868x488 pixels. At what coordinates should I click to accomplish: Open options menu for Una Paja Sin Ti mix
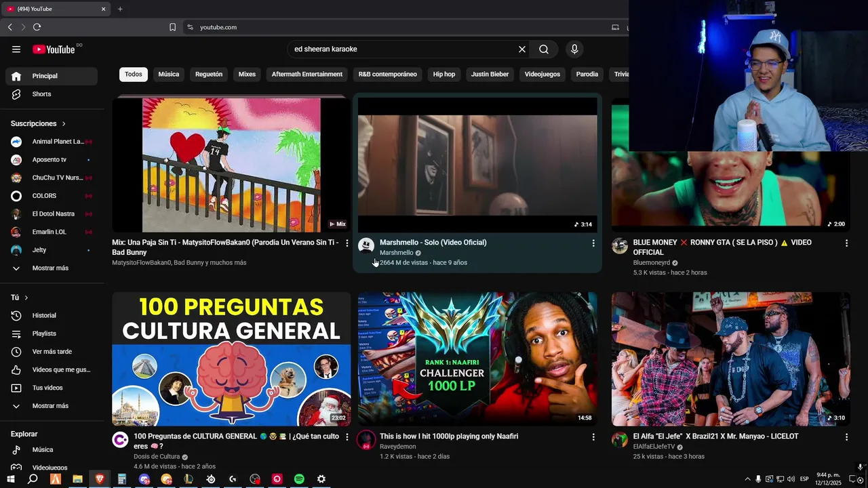click(347, 243)
